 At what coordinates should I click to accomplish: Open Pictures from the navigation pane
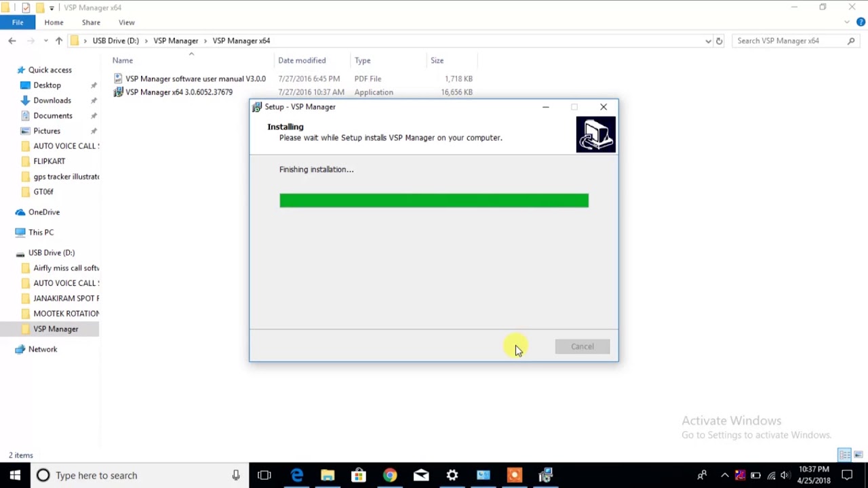click(47, 131)
